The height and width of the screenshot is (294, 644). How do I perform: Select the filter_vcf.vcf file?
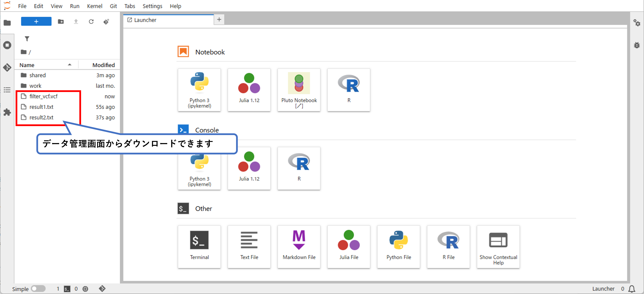pyautogui.click(x=43, y=96)
